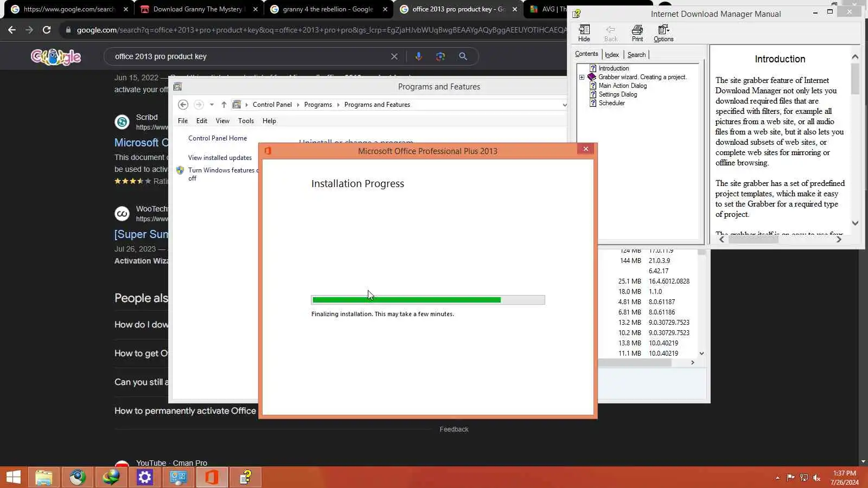Open File menu in Programs and Features
868x488 pixels.
point(183,121)
